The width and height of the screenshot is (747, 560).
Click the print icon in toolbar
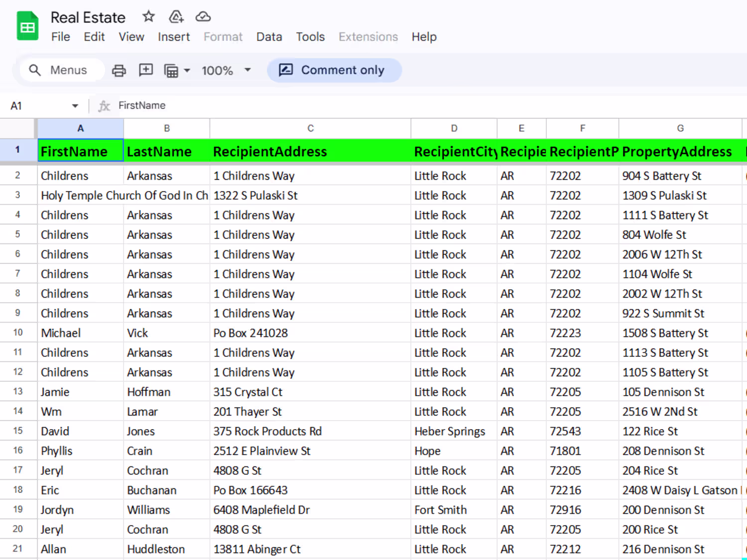click(x=119, y=71)
